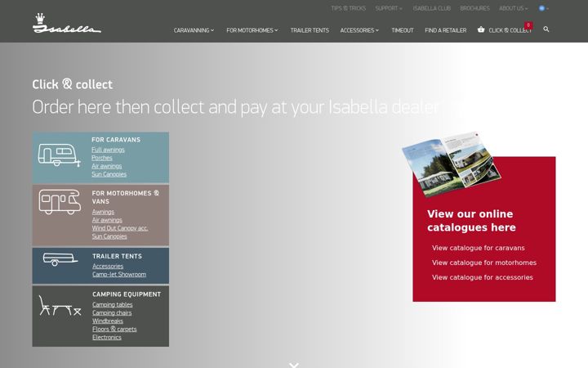Open Floors & carpets link
Viewport: 588px width, 368px height.
click(114, 329)
